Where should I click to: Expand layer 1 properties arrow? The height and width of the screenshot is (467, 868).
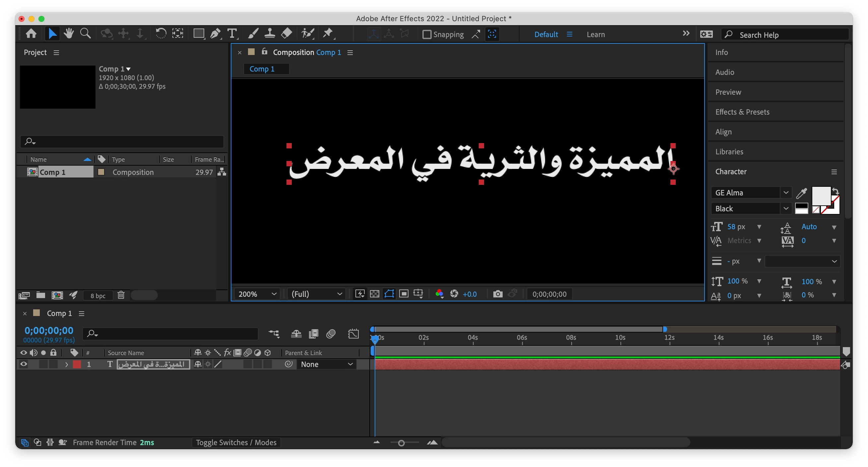[66, 364]
